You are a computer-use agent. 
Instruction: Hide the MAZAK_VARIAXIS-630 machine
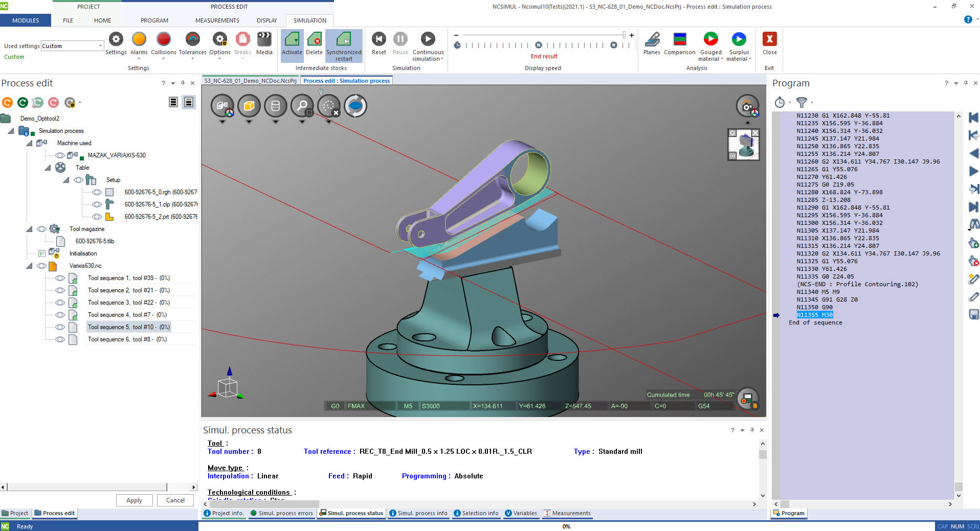point(60,155)
